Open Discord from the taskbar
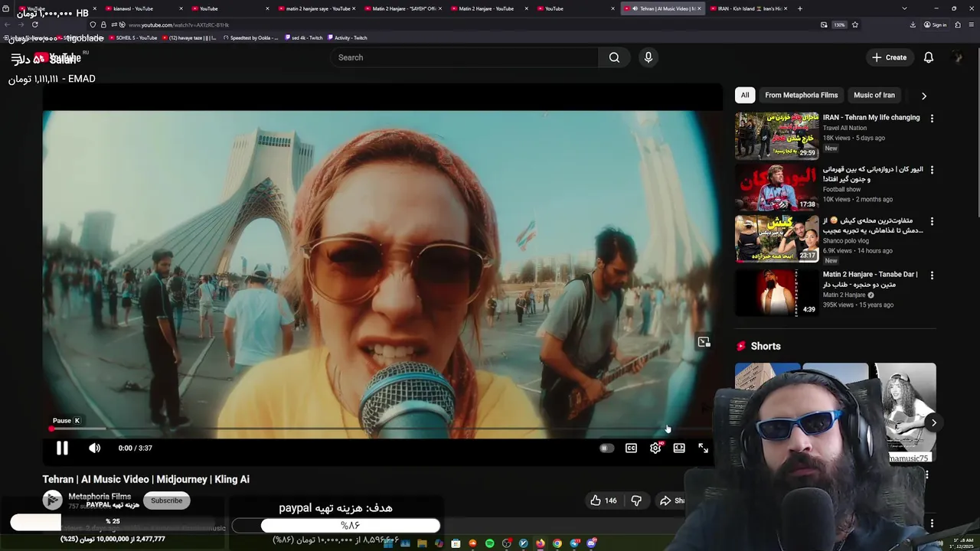 591,543
